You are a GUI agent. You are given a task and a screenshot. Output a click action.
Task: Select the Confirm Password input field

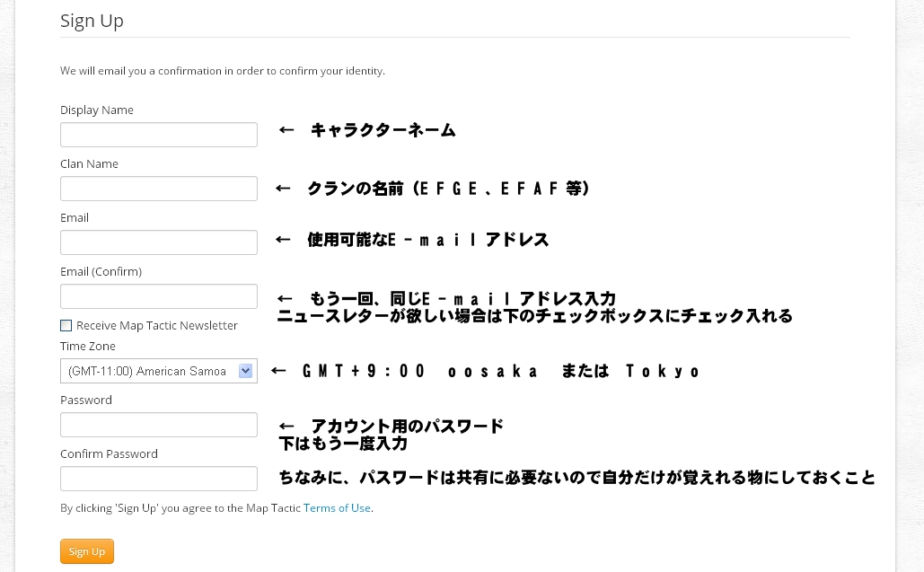click(158, 479)
